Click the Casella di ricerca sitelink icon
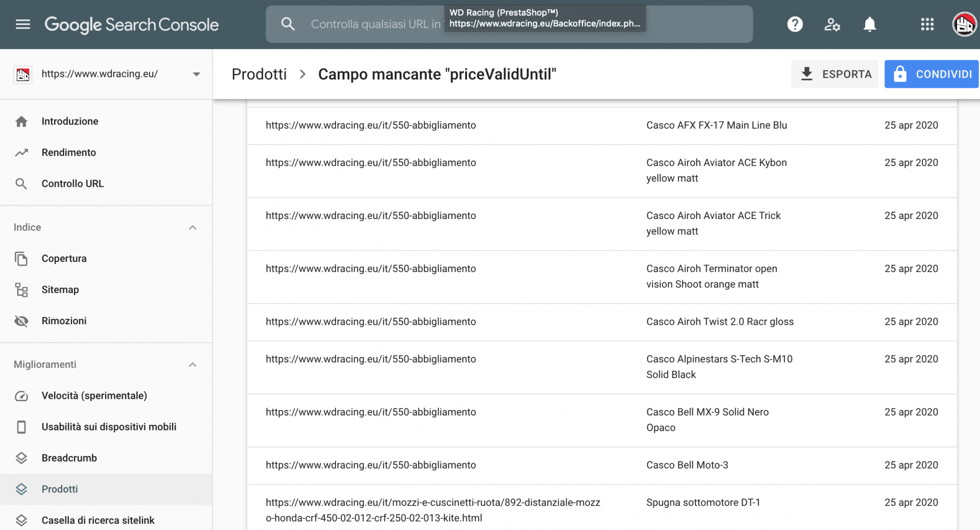980x530 pixels. [x=21, y=520]
